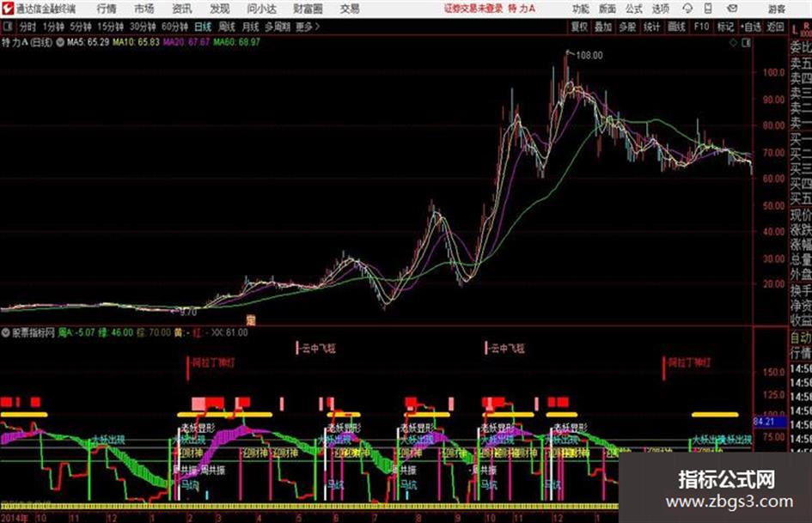The height and width of the screenshot is (523, 812).
Task: Click the MA5: 65.29 label
Action: click(x=88, y=42)
